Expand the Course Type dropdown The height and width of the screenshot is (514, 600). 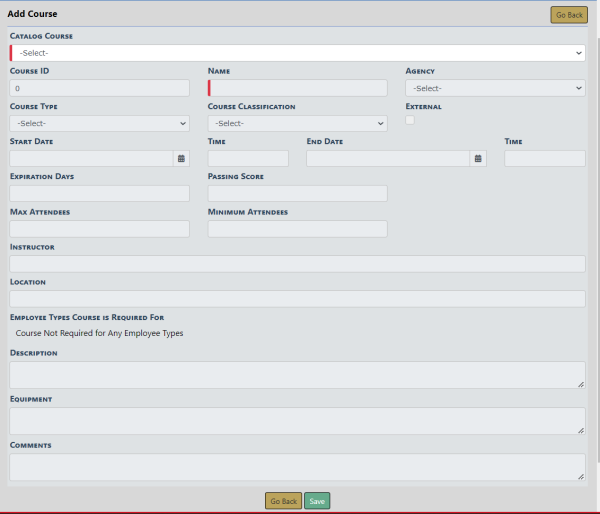[x=99, y=123]
